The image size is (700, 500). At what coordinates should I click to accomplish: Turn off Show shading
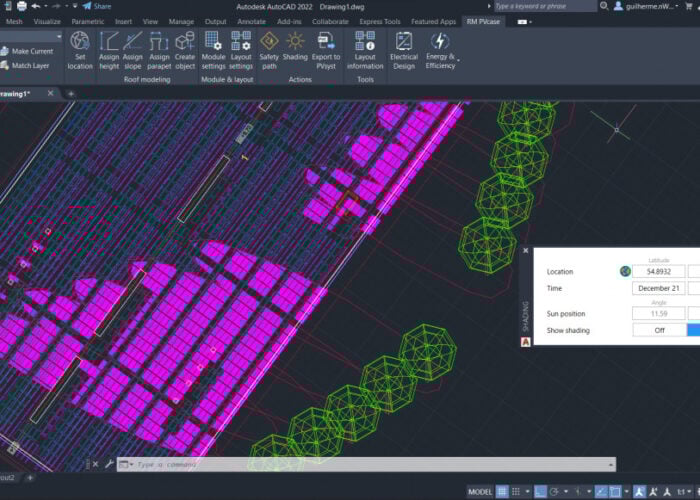tap(659, 330)
